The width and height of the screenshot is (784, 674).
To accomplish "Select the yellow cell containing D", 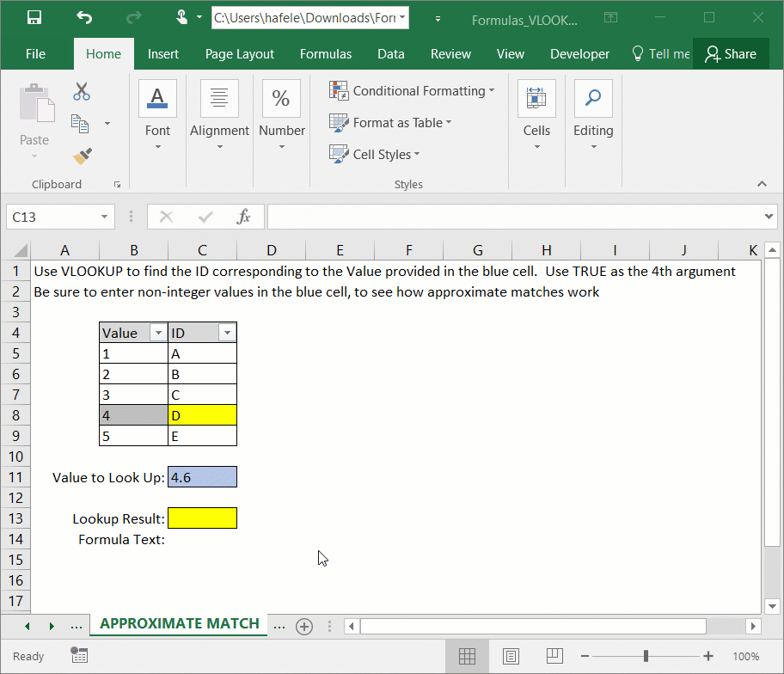I will tap(202, 415).
